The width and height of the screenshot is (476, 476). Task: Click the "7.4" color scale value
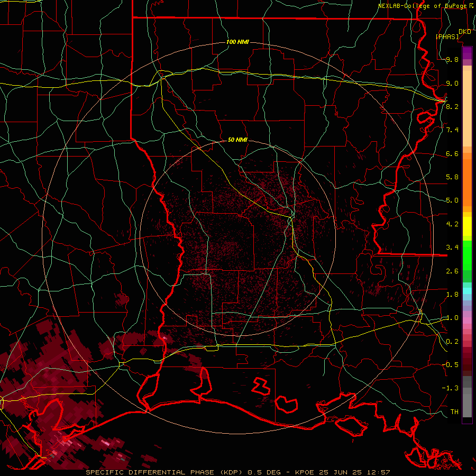(452, 130)
